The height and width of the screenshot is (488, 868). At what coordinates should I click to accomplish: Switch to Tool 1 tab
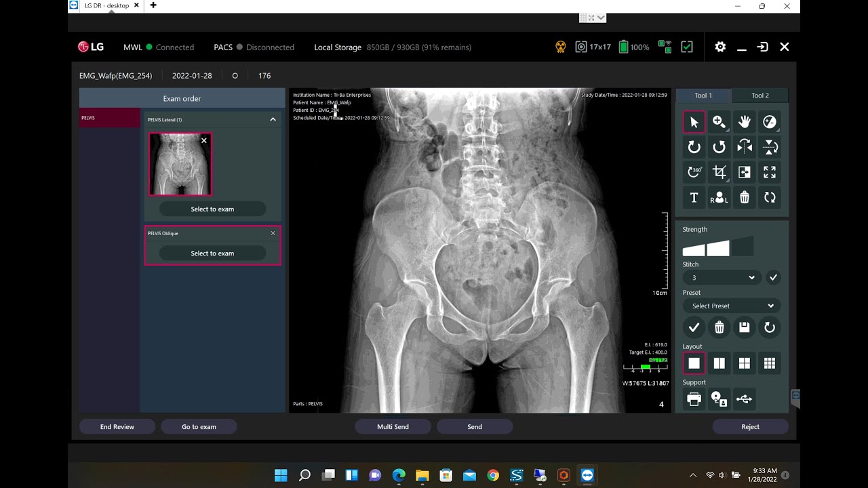(703, 96)
